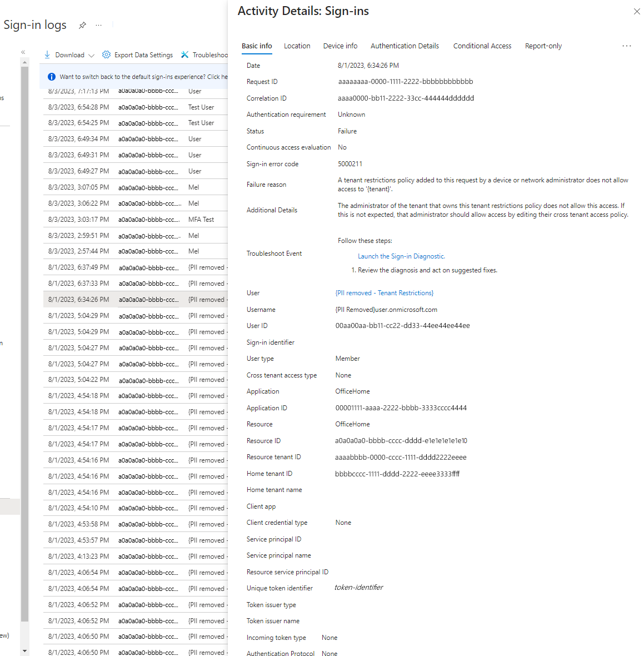Select the Report-only tab
Image resolution: width=644 pixels, height=656 pixels.
pyautogui.click(x=543, y=46)
